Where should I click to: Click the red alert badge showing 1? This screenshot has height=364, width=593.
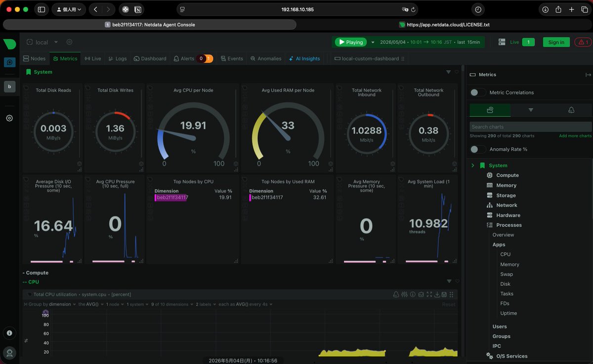583,42
